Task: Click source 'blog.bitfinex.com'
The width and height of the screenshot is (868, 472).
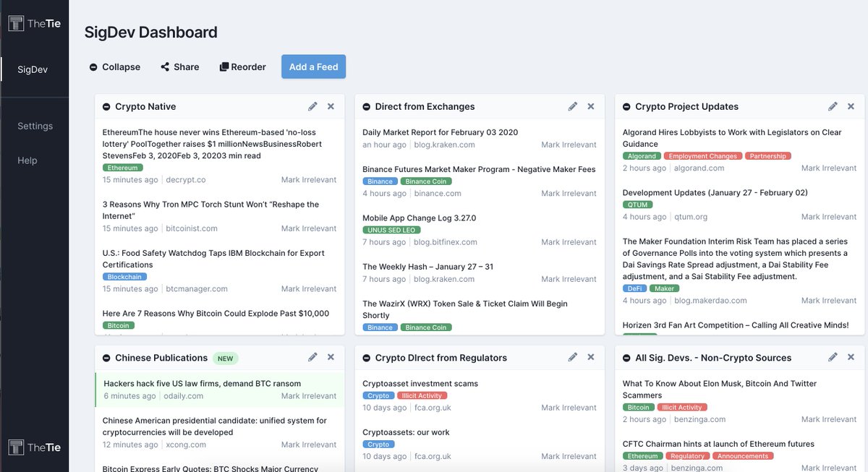Action: (446, 242)
